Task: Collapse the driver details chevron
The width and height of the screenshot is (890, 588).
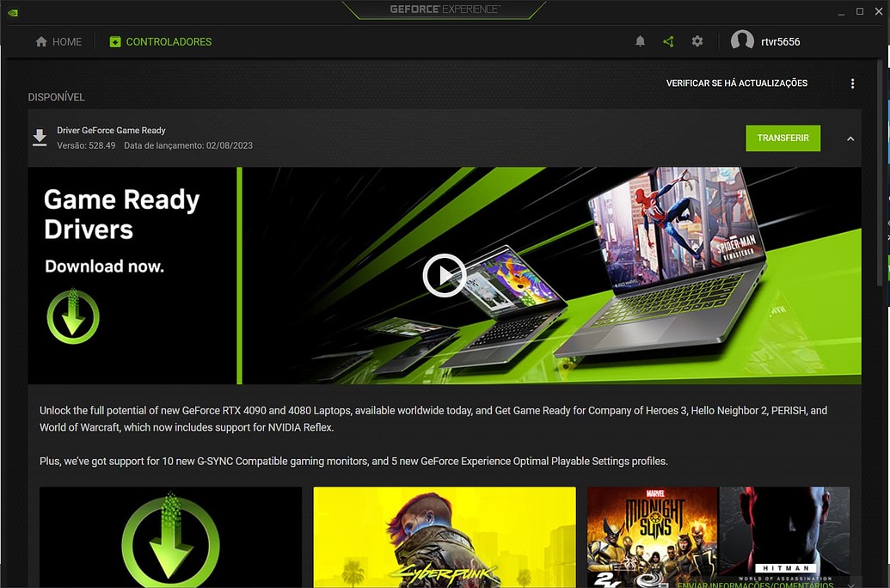Action: (x=850, y=138)
